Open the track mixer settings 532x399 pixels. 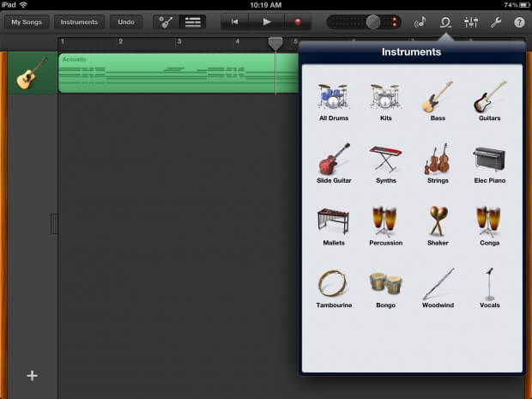coord(471,22)
